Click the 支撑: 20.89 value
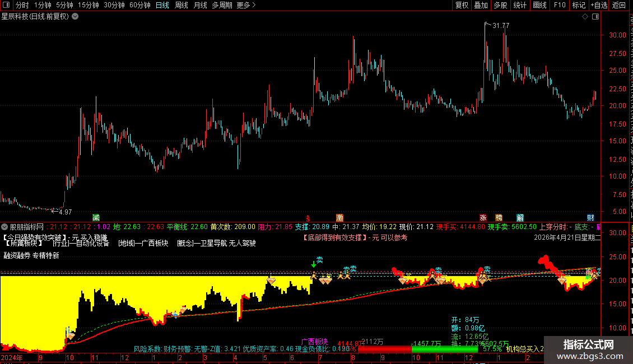 coord(312,227)
